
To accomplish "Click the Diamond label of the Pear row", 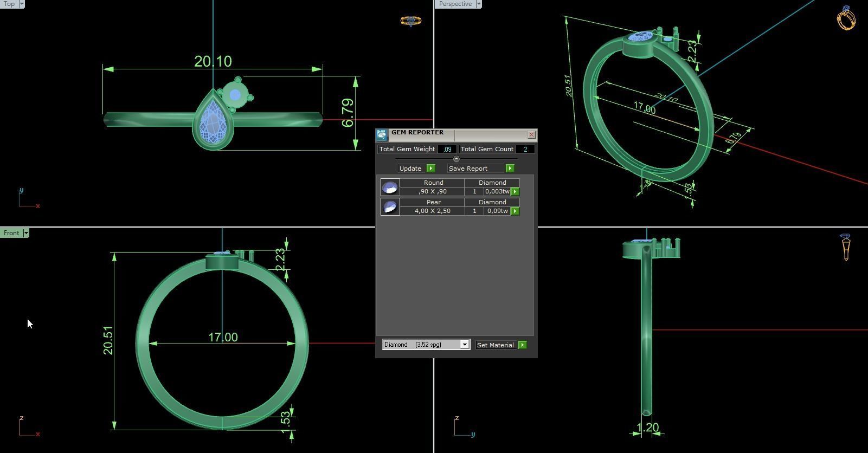I will [492, 202].
